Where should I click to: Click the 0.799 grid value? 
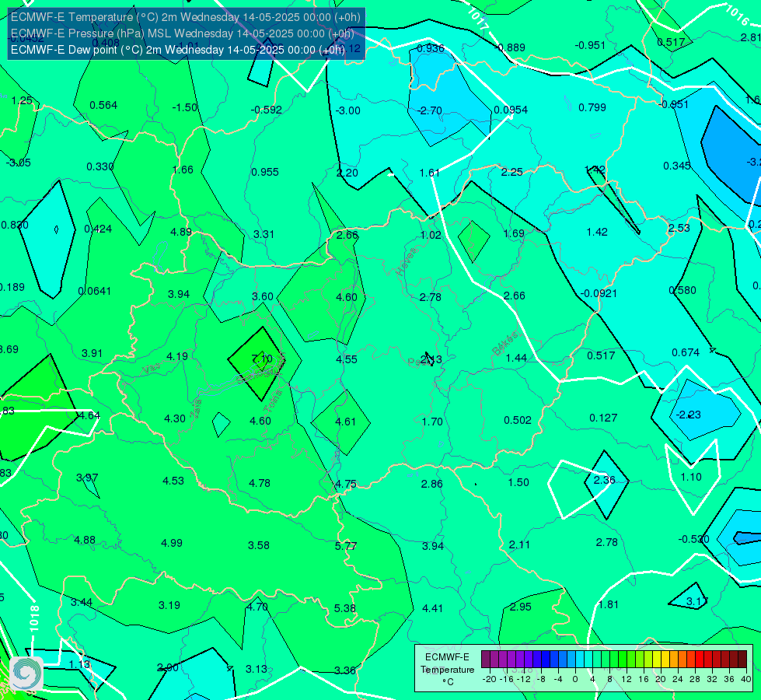click(x=592, y=107)
